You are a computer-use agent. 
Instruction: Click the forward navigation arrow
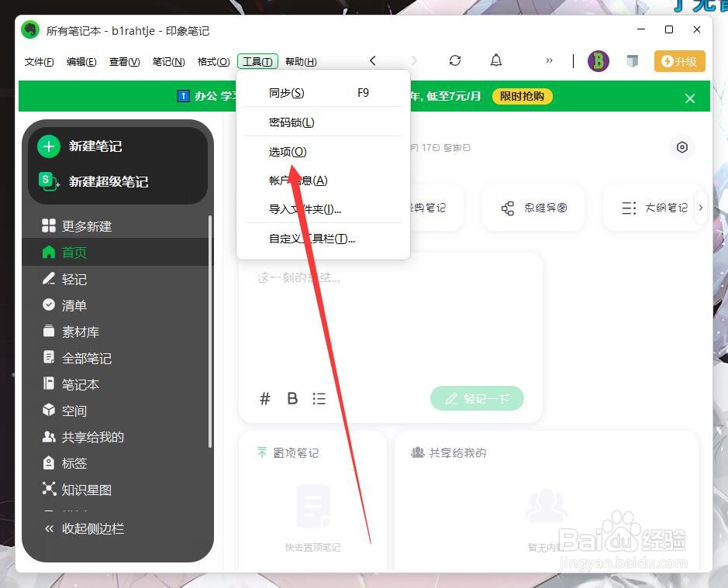tap(414, 60)
